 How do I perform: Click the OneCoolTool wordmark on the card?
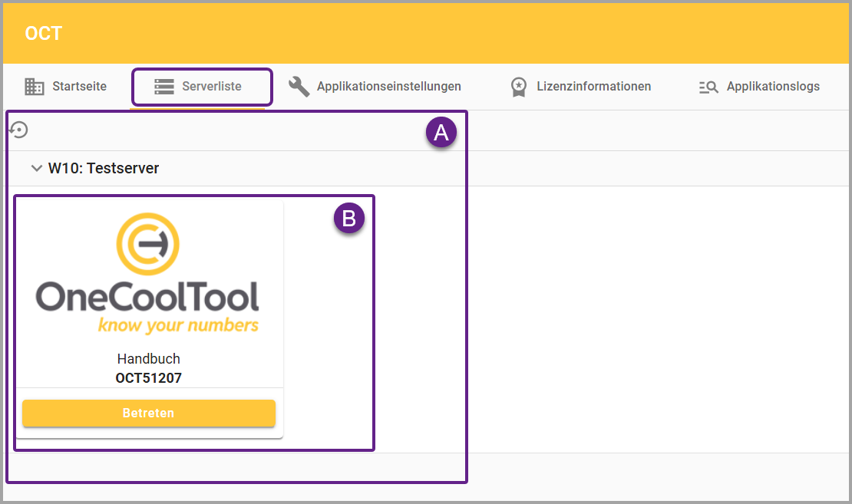click(147, 297)
